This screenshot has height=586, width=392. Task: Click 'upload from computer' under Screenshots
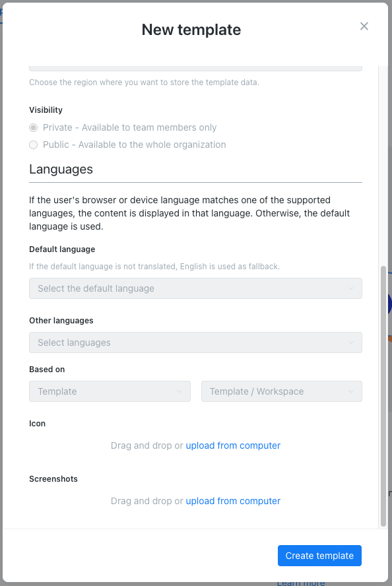click(233, 501)
